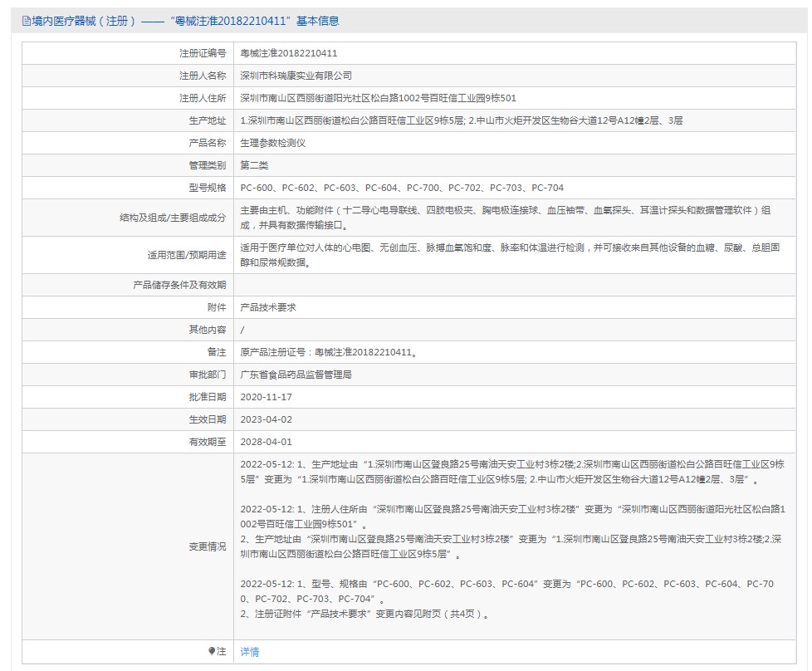Select registrant name 深圳市科瑞康实业有限公司
Viewport: 812px width, 671px height.
coord(296,76)
